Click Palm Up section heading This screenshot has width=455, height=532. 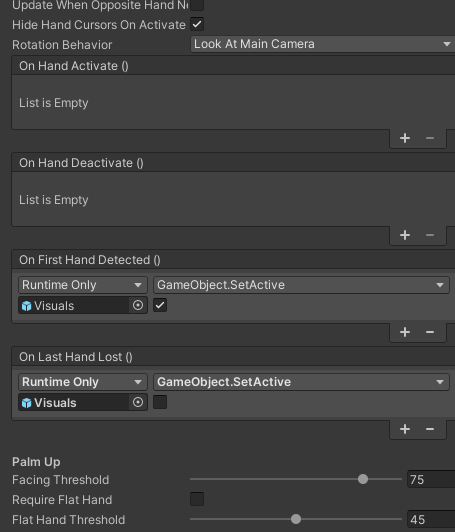36,462
